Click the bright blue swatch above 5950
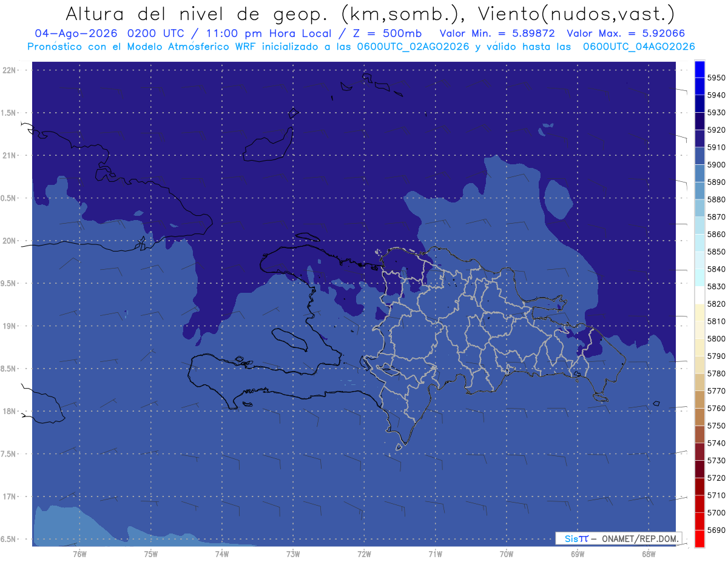The image size is (728, 562). click(x=699, y=69)
